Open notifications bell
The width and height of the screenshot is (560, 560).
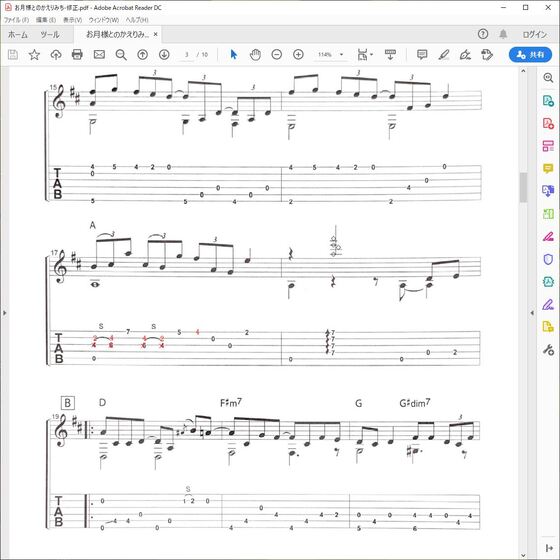click(x=503, y=34)
